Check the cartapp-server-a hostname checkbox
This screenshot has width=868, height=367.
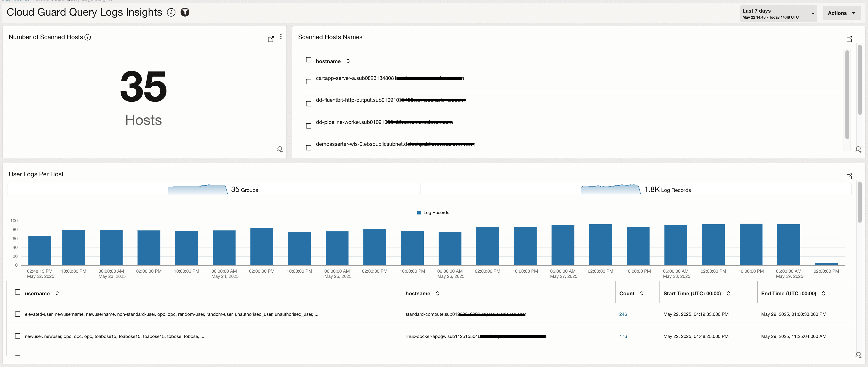(x=308, y=82)
